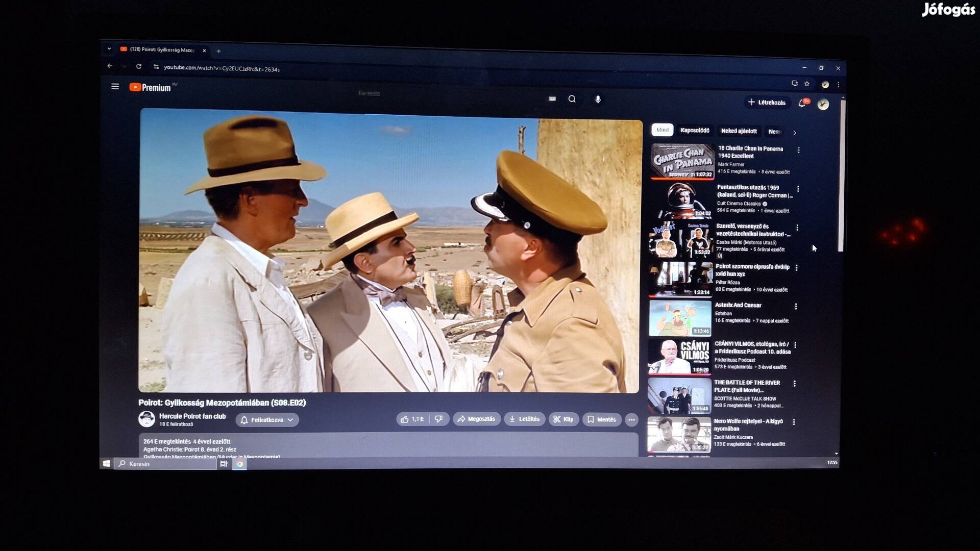The image size is (980, 551).
Task: Click the install app icon in the address bar
Action: 795,84
